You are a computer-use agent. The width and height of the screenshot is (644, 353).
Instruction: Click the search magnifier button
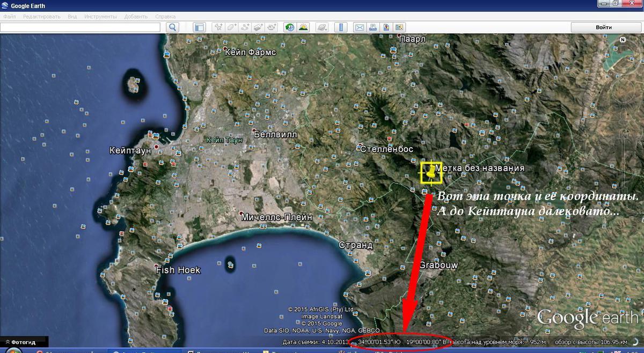coord(172,27)
